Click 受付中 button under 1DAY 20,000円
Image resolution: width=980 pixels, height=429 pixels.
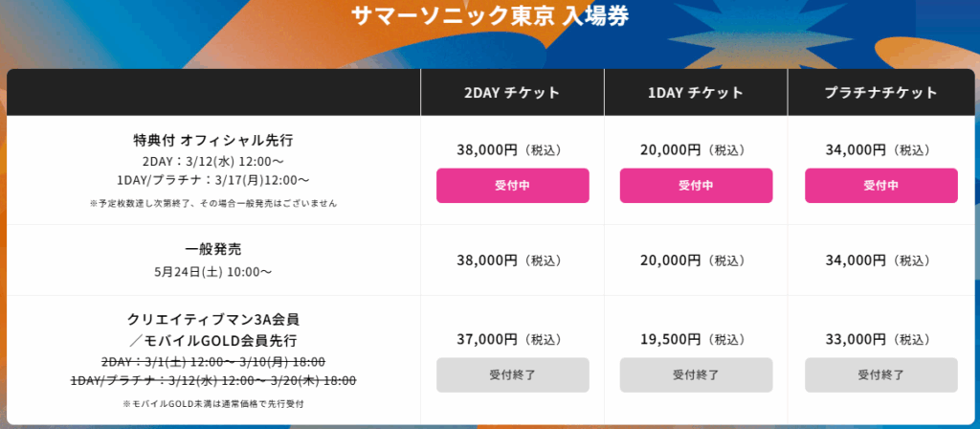pos(697,185)
